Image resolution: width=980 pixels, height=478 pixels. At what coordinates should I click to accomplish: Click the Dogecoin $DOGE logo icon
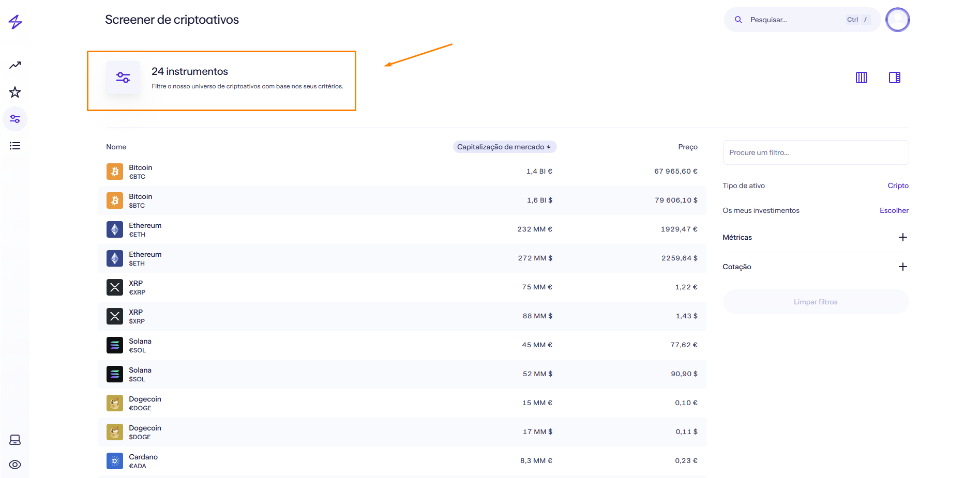click(115, 432)
